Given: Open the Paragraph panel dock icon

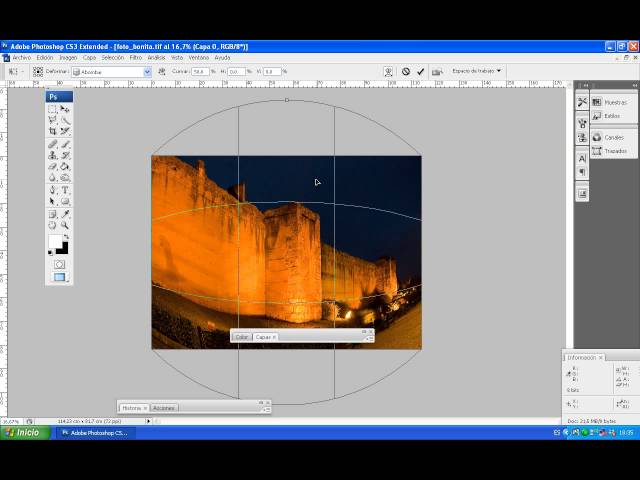Looking at the screenshot, I should (582, 172).
